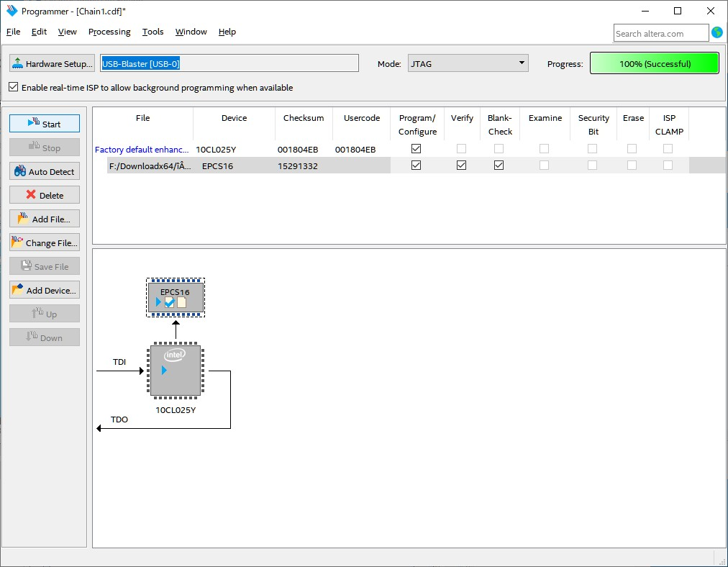
Task: Click the blue play arrow on the 10CL025Y chip
Action: (164, 370)
